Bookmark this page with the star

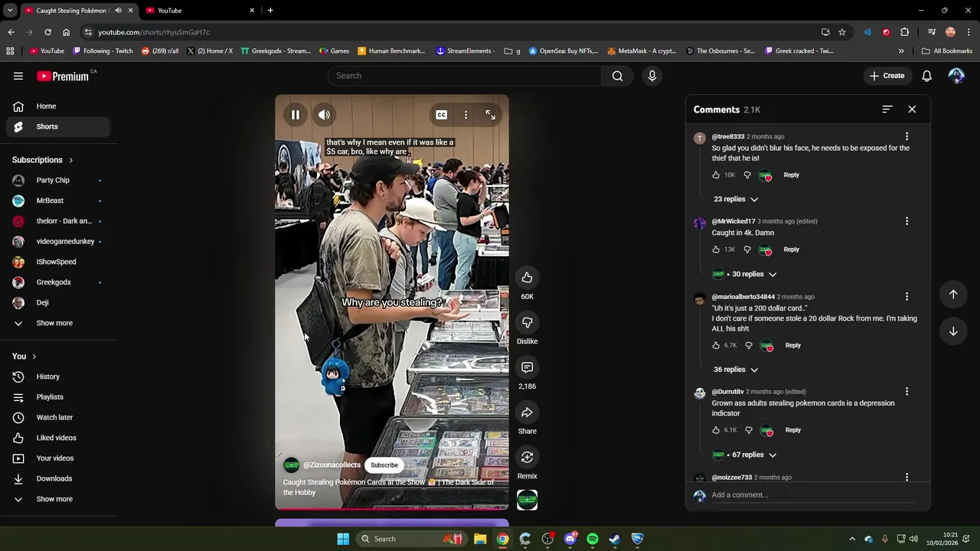pos(842,32)
